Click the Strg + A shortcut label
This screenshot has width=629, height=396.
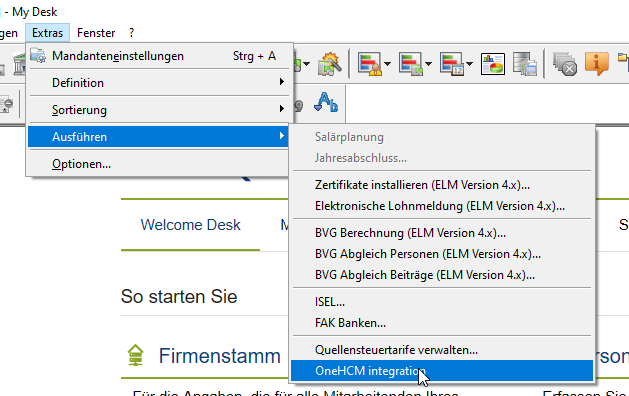point(254,56)
